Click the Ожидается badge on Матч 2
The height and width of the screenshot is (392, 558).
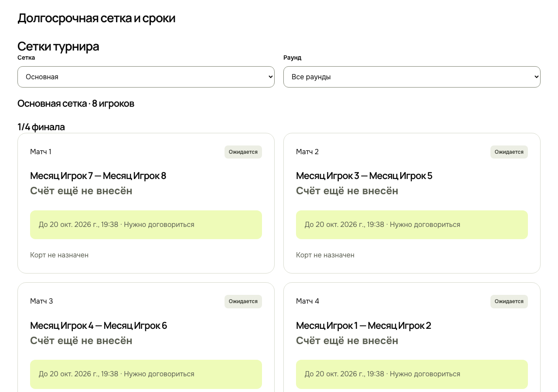click(x=509, y=152)
